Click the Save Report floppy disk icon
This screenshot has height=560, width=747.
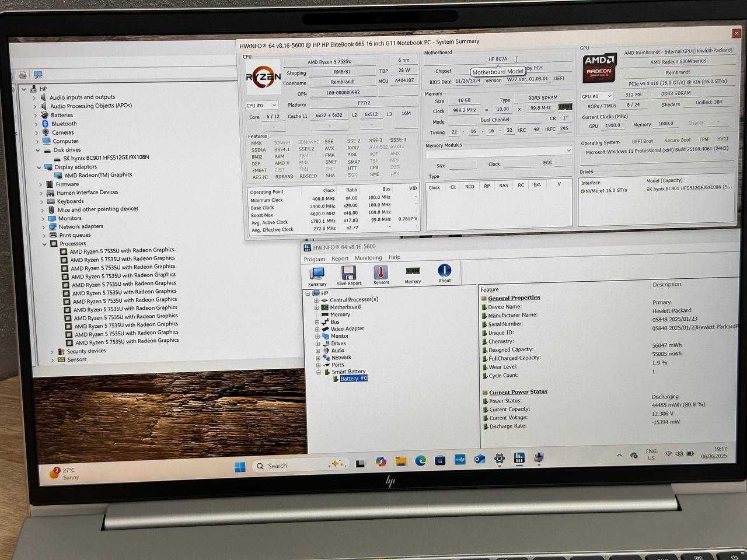pyautogui.click(x=349, y=275)
